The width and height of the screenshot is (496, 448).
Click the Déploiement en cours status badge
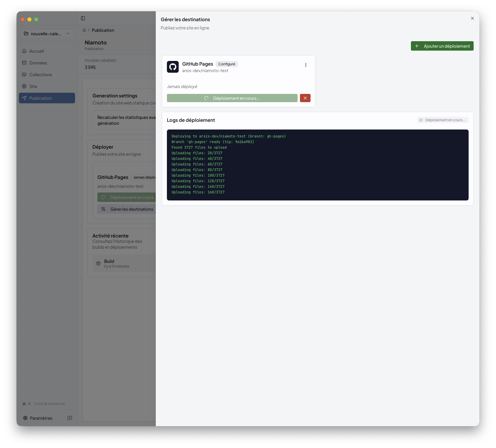(442, 120)
